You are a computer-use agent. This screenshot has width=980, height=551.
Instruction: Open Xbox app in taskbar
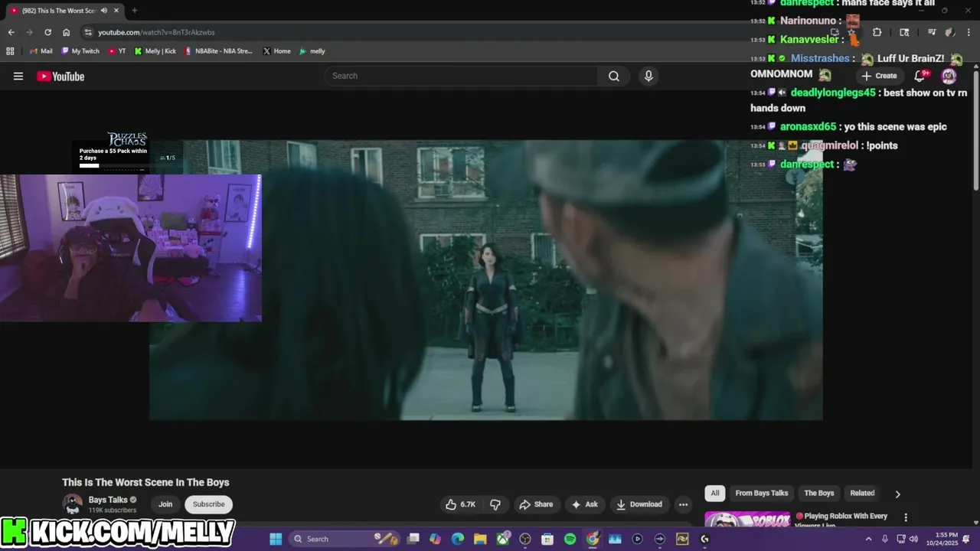(503, 539)
